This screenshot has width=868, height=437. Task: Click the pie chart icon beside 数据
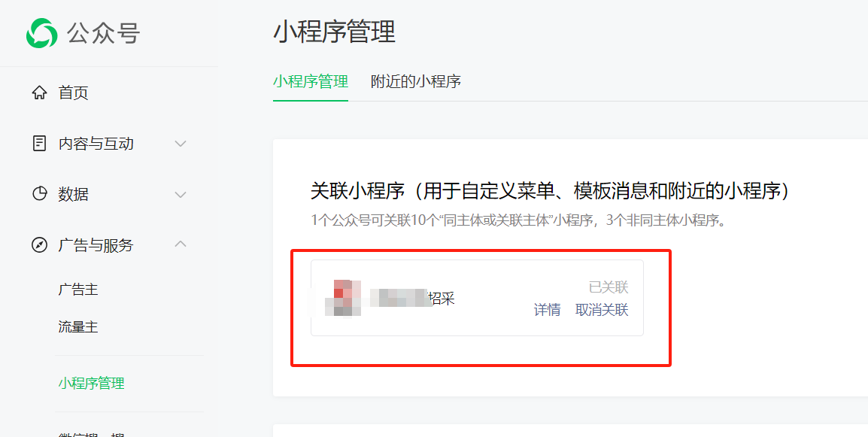pos(39,194)
